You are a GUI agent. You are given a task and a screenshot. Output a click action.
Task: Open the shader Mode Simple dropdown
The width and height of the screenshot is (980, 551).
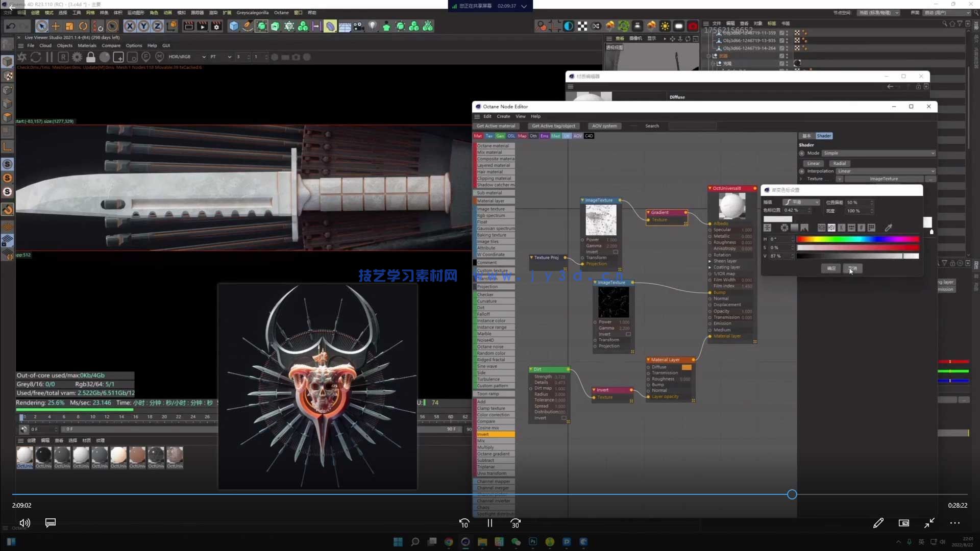click(x=878, y=153)
